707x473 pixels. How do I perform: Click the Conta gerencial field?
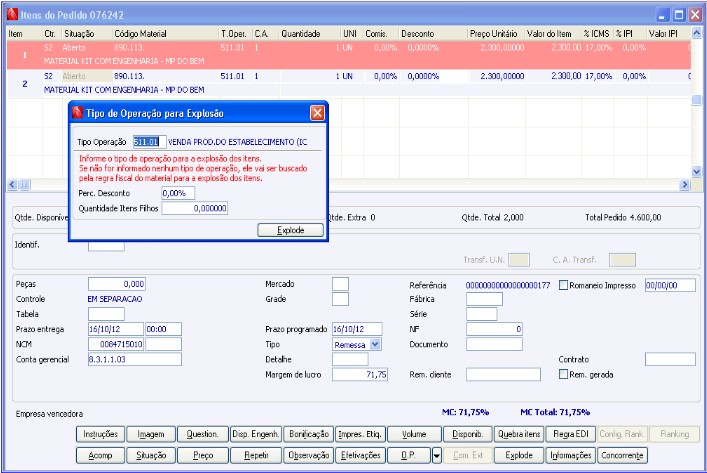pyautogui.click(x=135, y=359)
